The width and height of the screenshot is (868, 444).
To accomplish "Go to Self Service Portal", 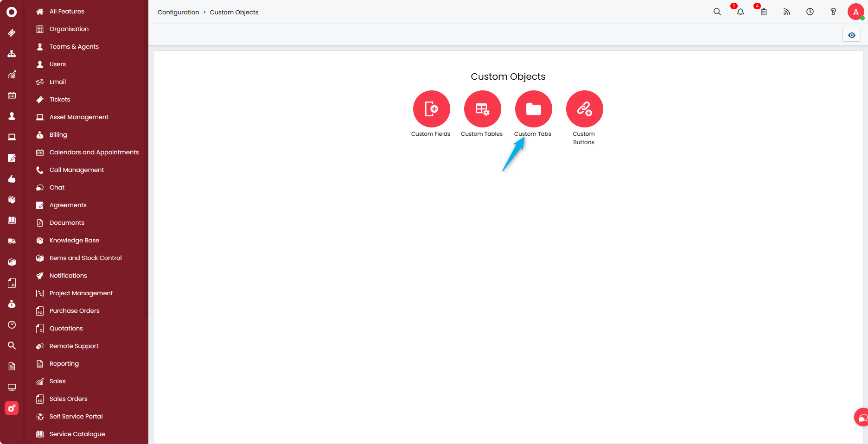I will (x=76, y=416).
